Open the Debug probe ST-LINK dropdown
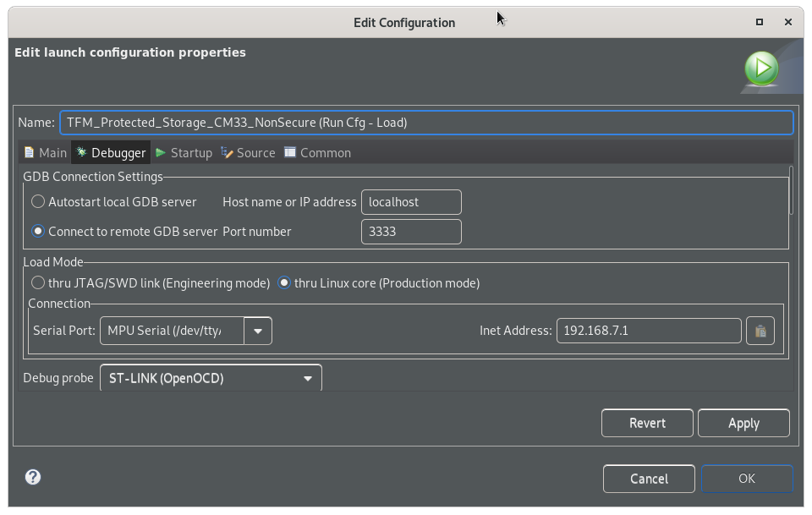The height and width of the screenshot is (515, 812). coord(211,378)
